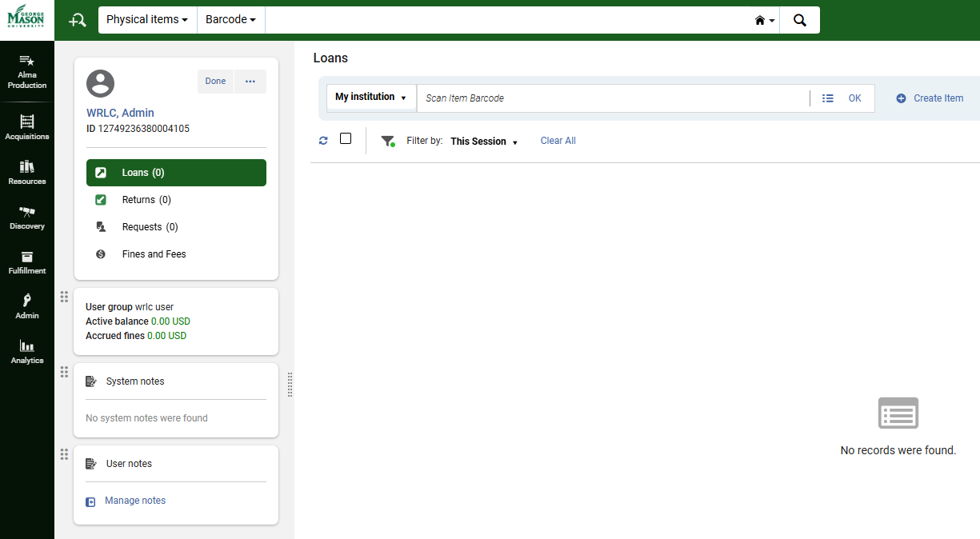Click the Clear All filters link

(558, 141)
